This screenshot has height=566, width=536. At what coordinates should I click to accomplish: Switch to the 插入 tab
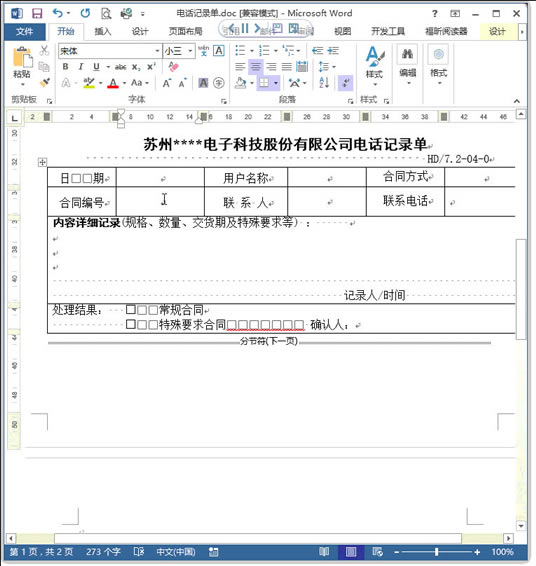[103, 32]
